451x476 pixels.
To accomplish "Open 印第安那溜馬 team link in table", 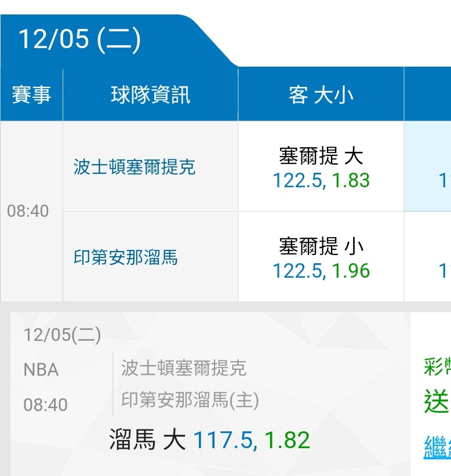I will (x=126, y=257).
